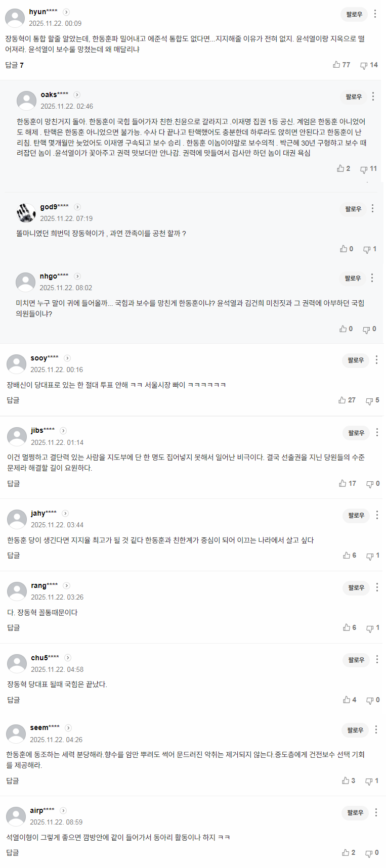Open the three-dot menu on oaks****'s comment

click(x=373, y=97)
